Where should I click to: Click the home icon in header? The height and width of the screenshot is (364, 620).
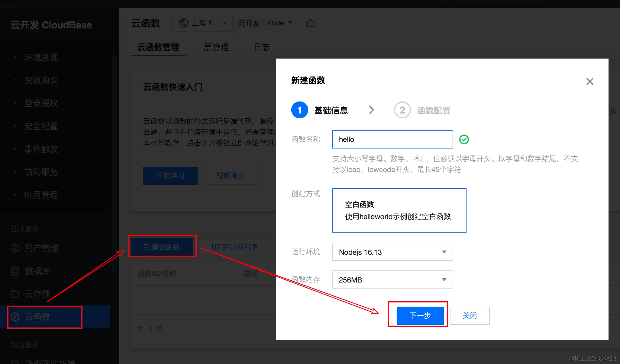coord(310,23)
